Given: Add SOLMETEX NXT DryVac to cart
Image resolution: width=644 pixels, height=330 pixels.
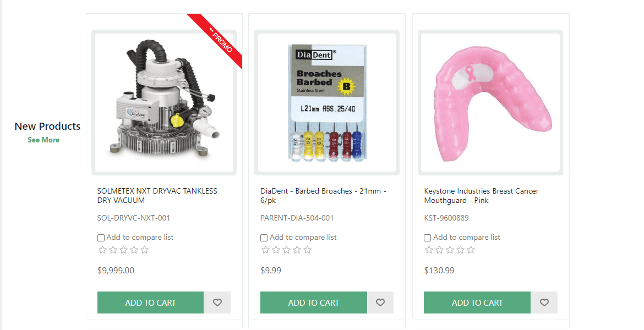Looking at the screenshot, I should (x=150, y=302).
